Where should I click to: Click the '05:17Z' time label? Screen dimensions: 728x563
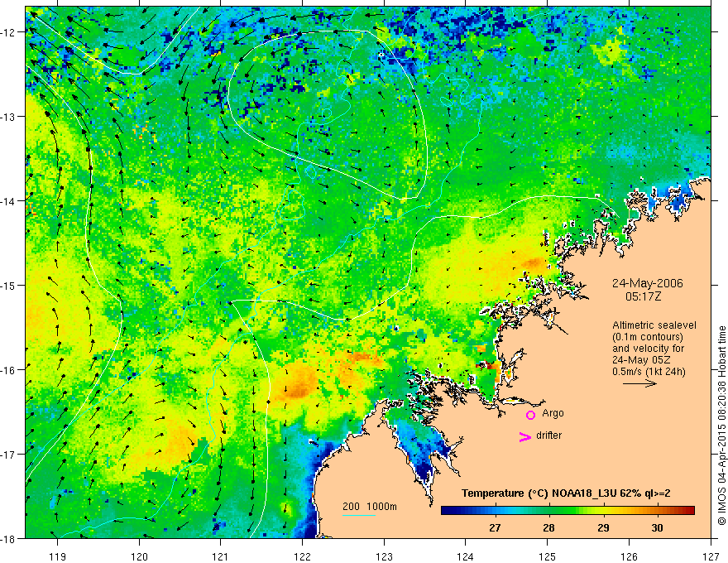tap(643, 296)
